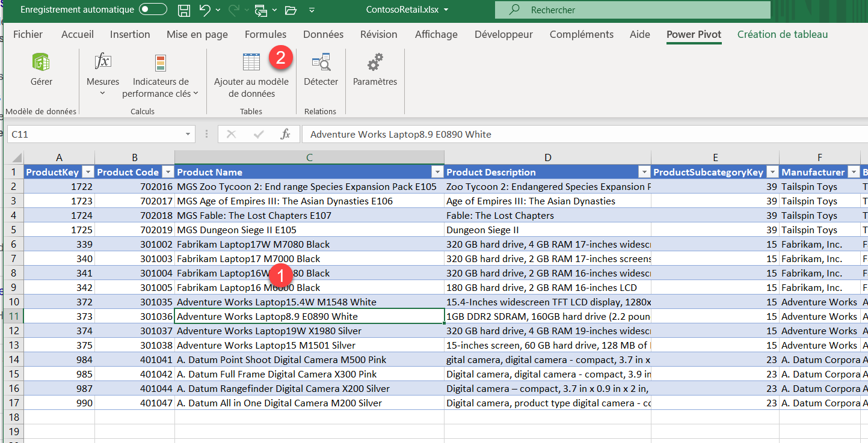Click the vertical dots handle beside Name Box

point(206,135)
